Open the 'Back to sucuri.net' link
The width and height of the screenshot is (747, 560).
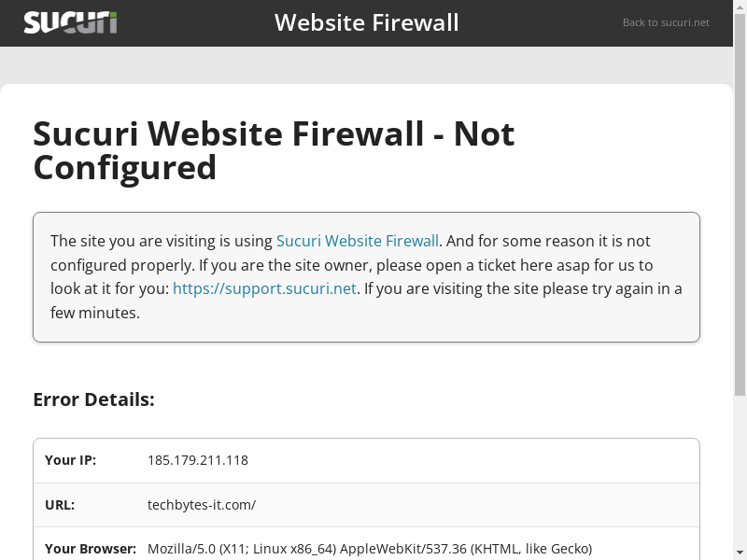pyautogui.click(x=666, y=22)
